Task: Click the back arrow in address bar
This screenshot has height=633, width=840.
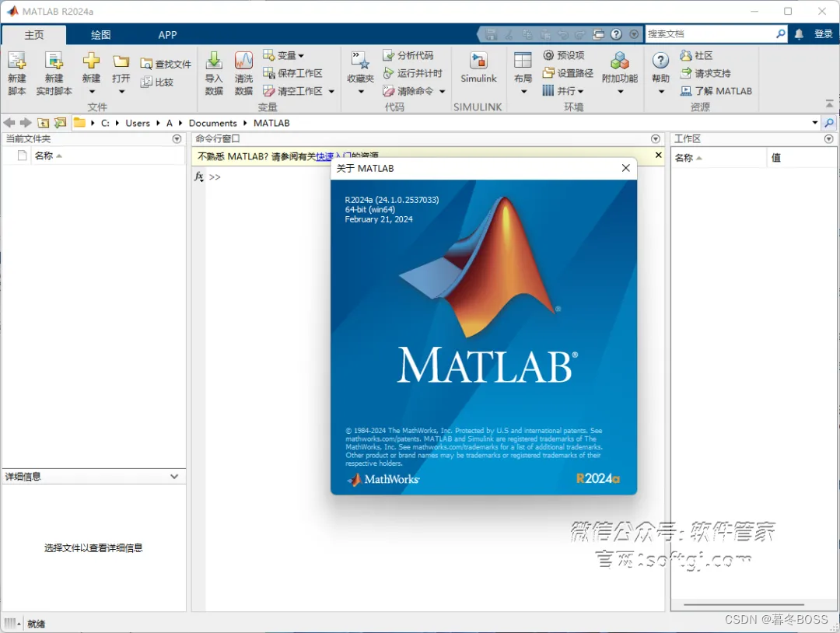Action: click(x=9, y=123)
